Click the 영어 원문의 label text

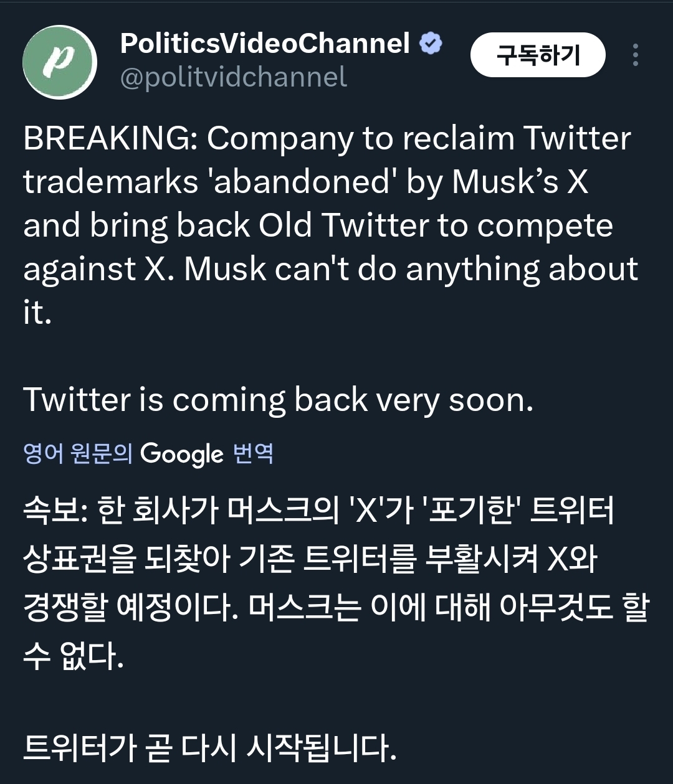[x=78, y=453]
